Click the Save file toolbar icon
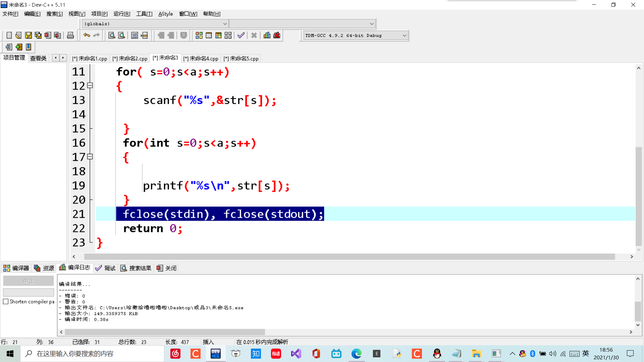 29,36
